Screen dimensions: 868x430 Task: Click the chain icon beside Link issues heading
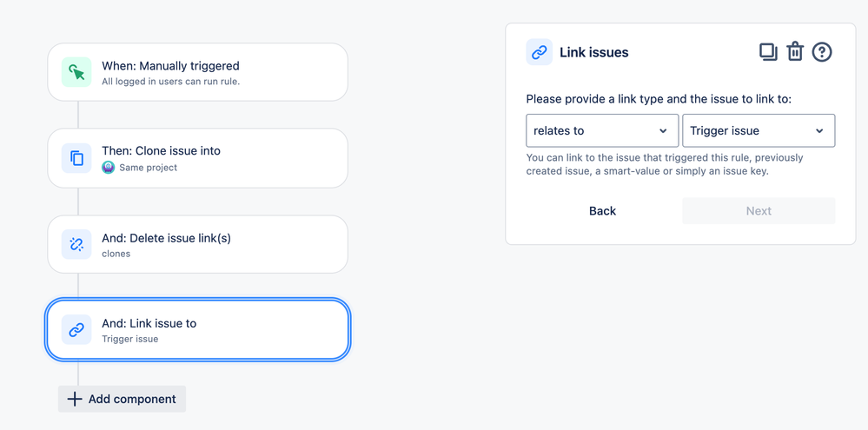point(540,52)
